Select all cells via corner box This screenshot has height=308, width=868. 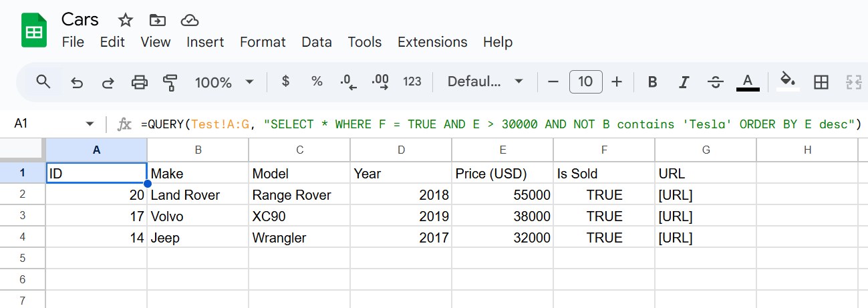point(23,150)
